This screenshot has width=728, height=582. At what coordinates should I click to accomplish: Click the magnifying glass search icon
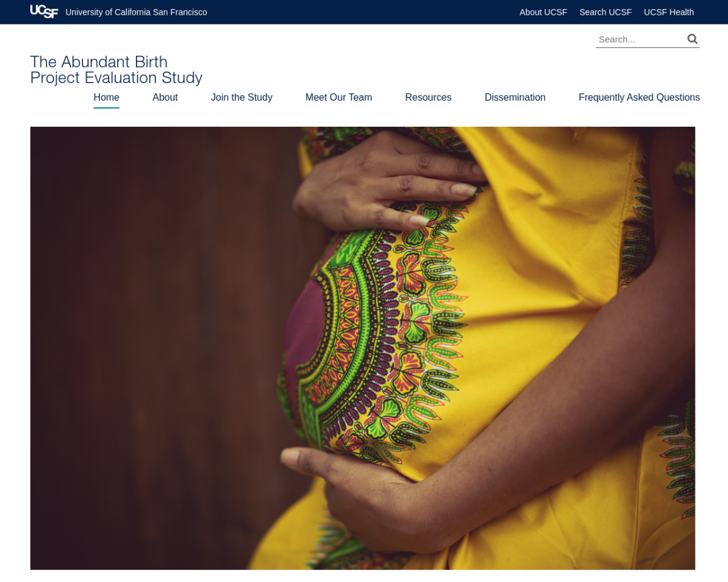[692, 39]
